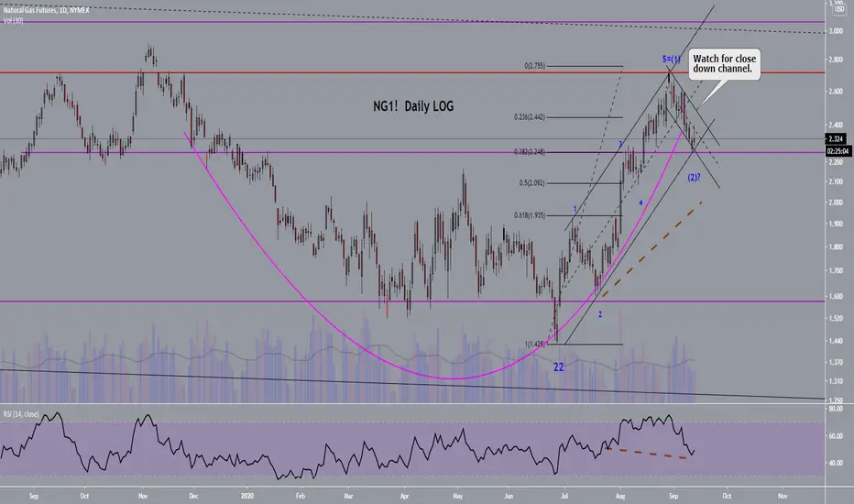
Task: Select the '0.618(1.935)' Fibonacci level label
Action: click(530, 215)
